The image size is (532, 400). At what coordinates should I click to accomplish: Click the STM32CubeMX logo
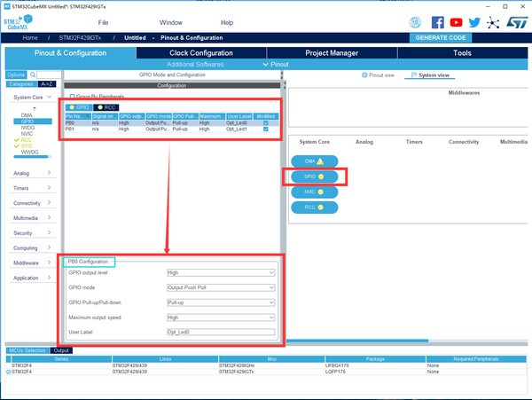[x=20, y=22]
